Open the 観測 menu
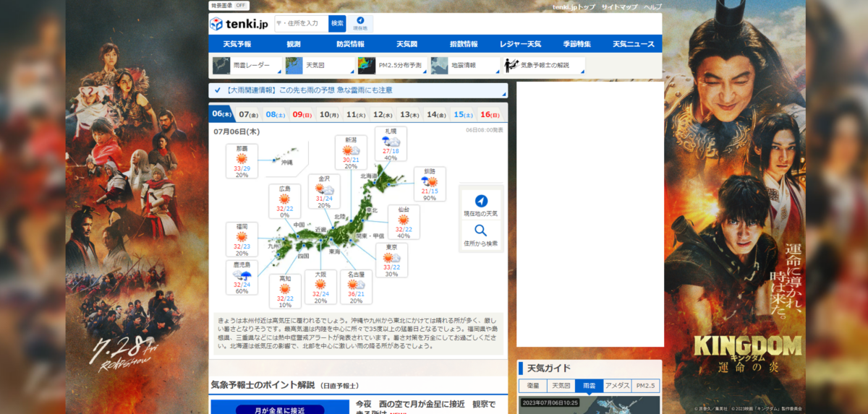This screenshot has width=868, height=414. point(294,44)
